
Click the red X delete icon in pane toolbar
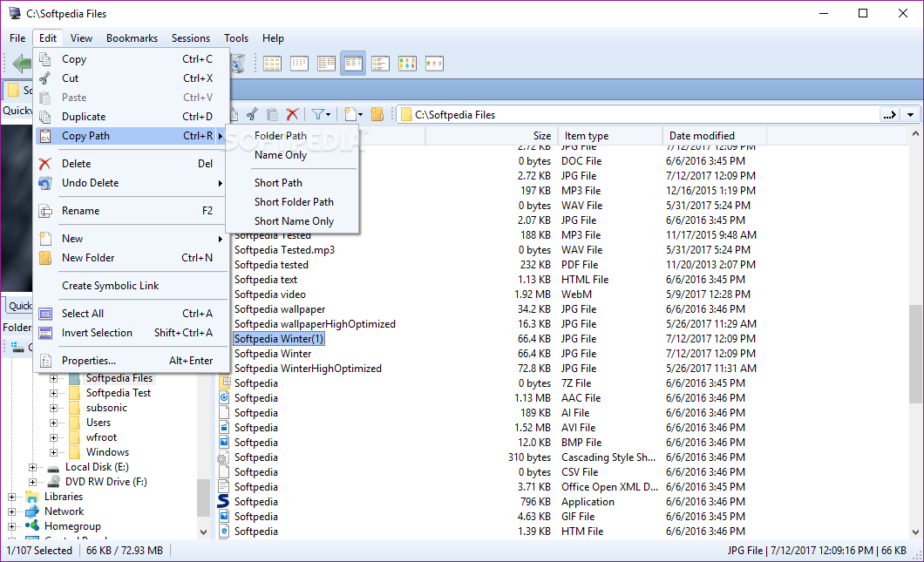coord(292,114)
